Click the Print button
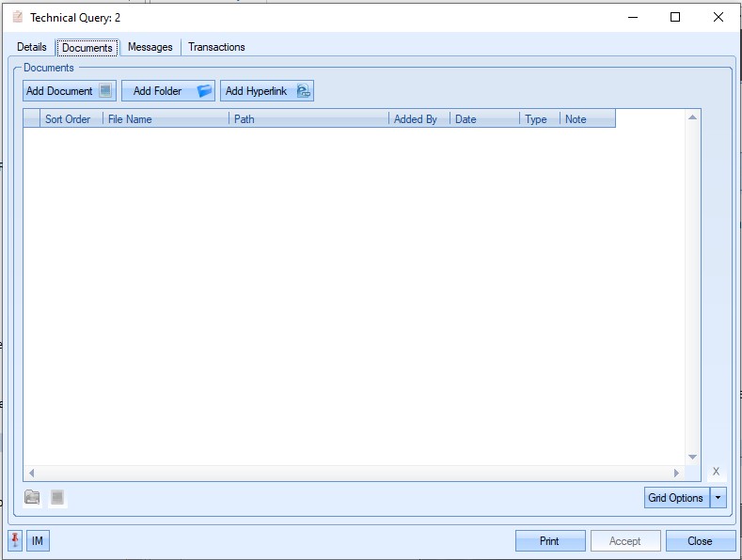Viewport: 742px width, 560px height. tap(550, 540)
